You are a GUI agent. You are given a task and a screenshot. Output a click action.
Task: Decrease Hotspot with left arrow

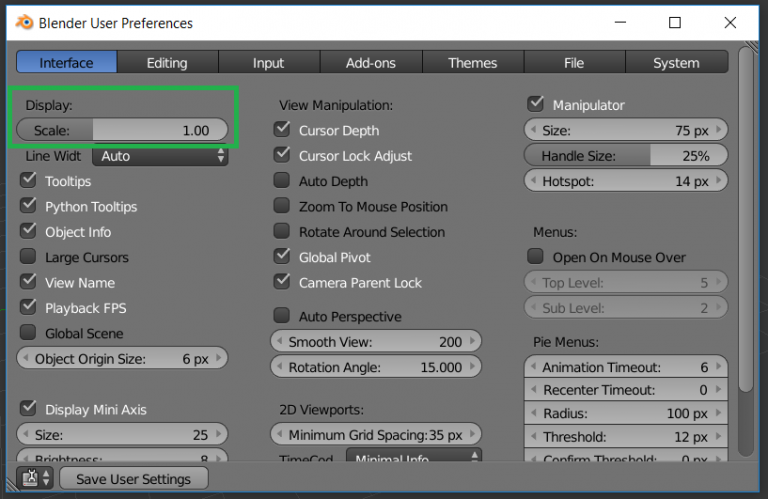pos(533,181)
